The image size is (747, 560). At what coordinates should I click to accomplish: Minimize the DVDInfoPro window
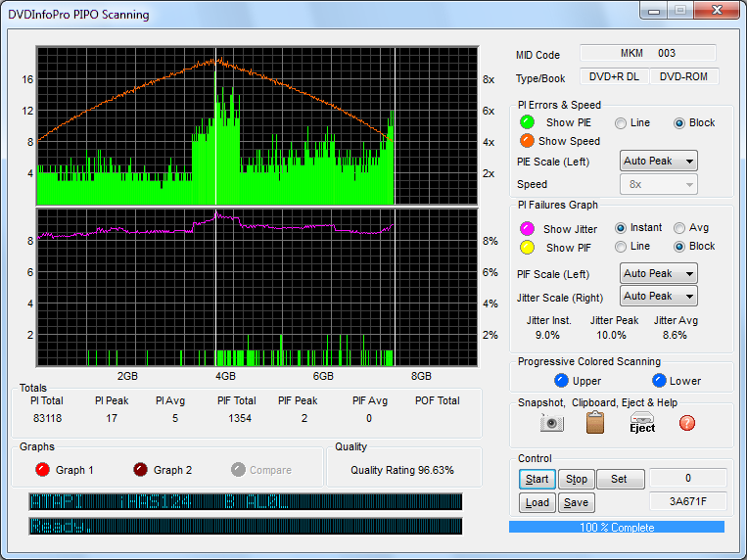click(x=654, y=11)
